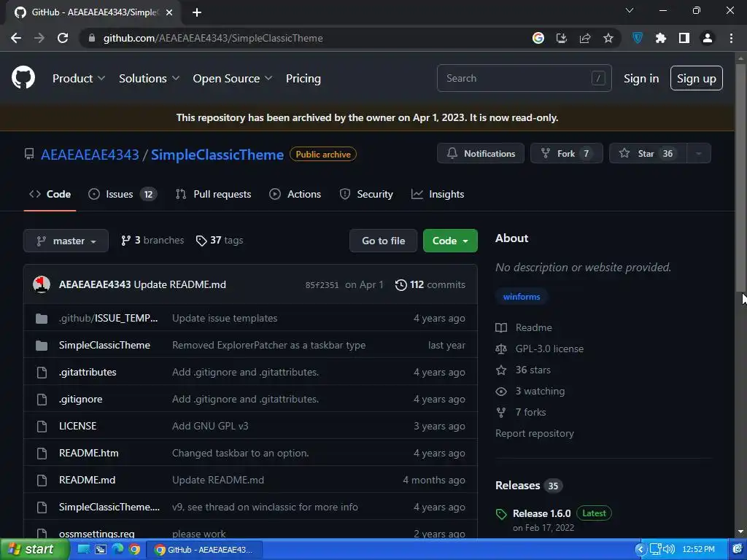The width and height of the screenshot is (747, 560).
Task: Click the GitHub search input field
Action: (x=524, y=78)
